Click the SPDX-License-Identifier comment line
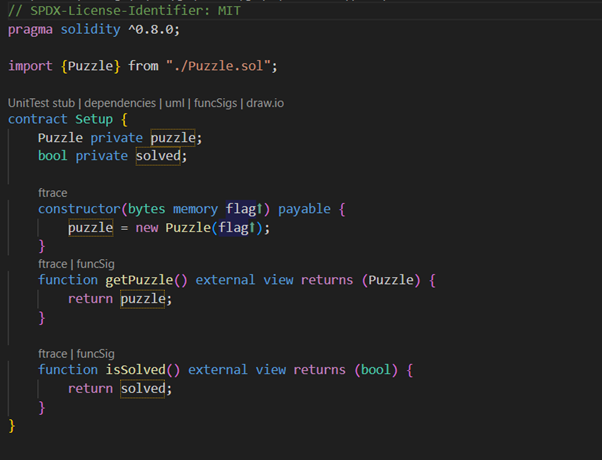The image size is (602, 460). point(124,11)
